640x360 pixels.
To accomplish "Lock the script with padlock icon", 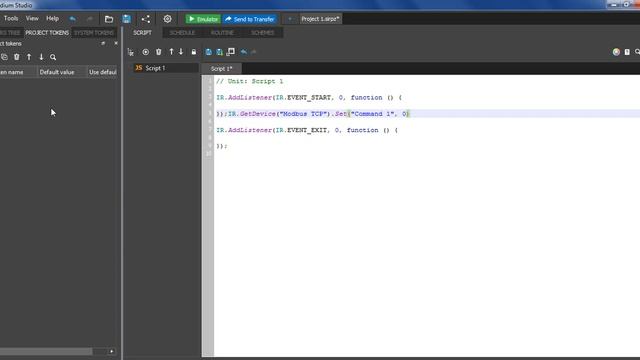I will click(194, 52).
